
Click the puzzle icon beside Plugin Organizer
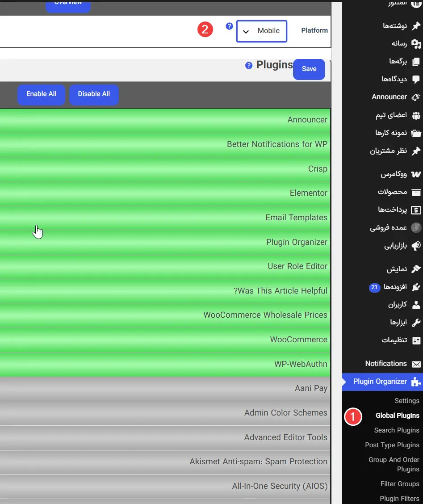click(x=416, y=382)
